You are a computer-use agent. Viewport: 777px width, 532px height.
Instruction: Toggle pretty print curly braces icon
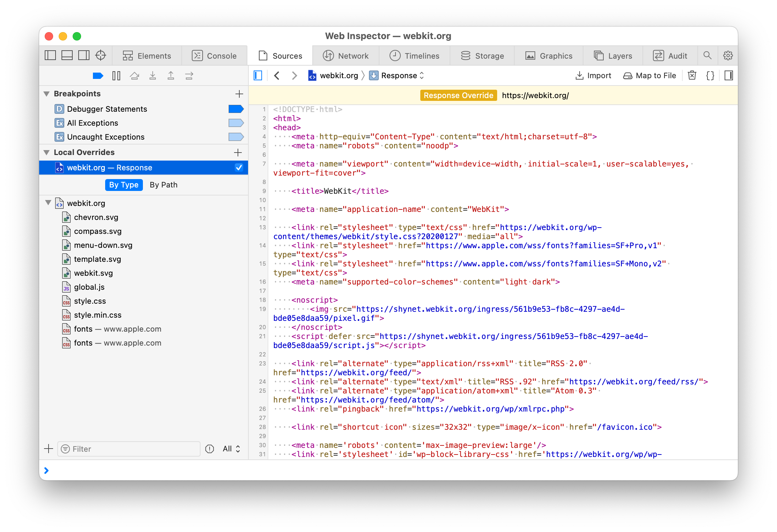coord(710,76)
